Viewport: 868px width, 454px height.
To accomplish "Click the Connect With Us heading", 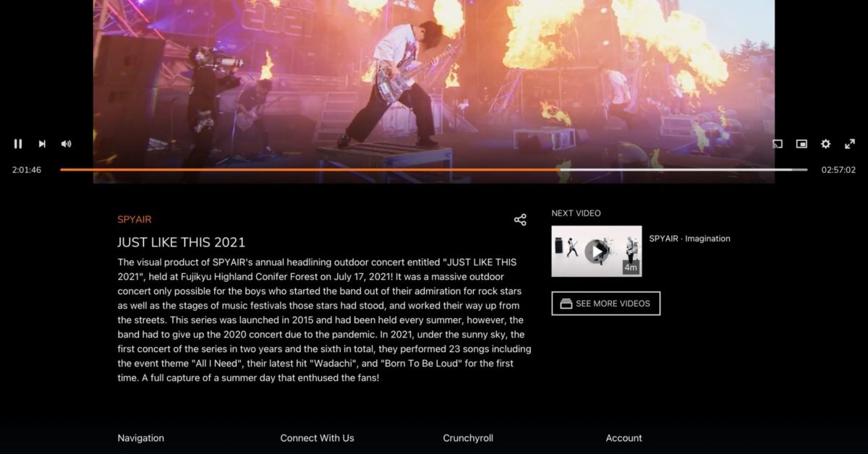I will (317, 438).
